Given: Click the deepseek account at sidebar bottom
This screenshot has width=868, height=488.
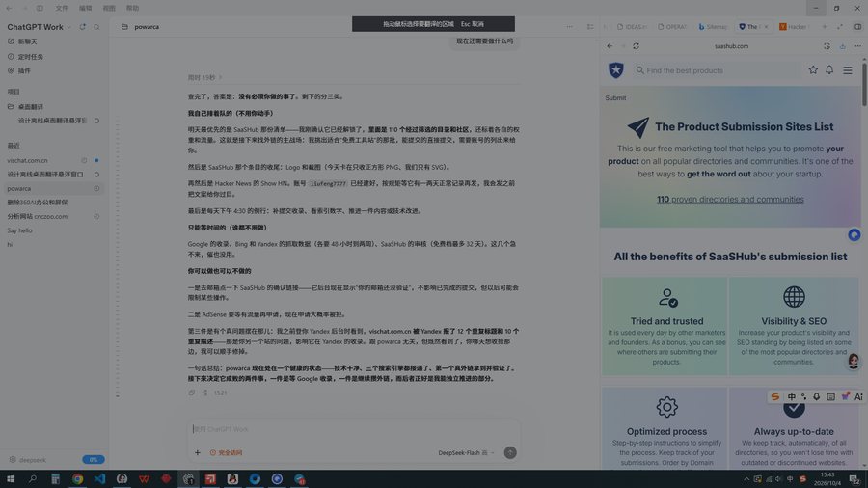Looking at the screenshot, I should pos(28,460).
